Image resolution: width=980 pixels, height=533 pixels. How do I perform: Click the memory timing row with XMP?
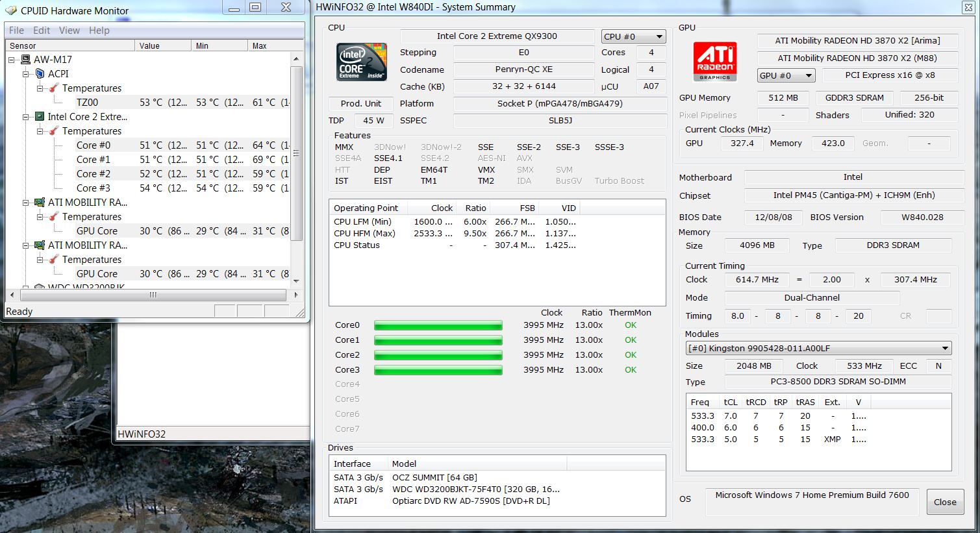[778, 440]
